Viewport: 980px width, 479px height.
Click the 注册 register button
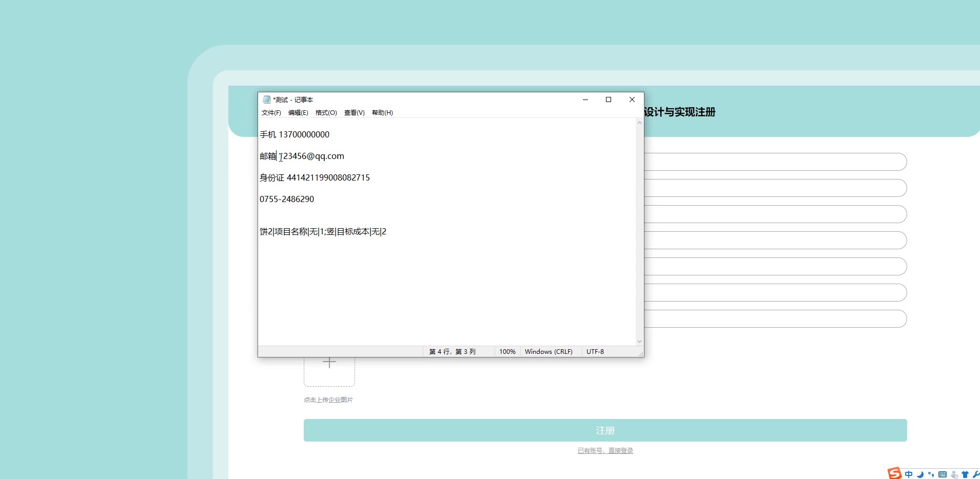click(605, 430)
